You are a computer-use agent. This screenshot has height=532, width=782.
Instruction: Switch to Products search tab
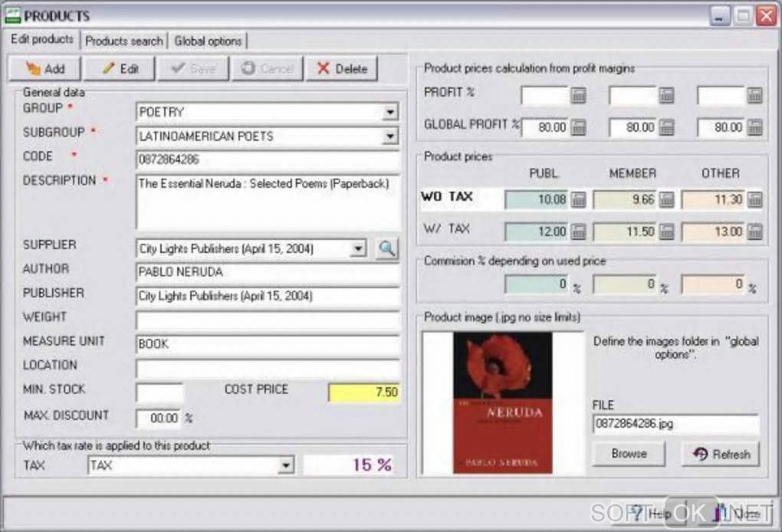pyautogui.click(x=123, y=41)
